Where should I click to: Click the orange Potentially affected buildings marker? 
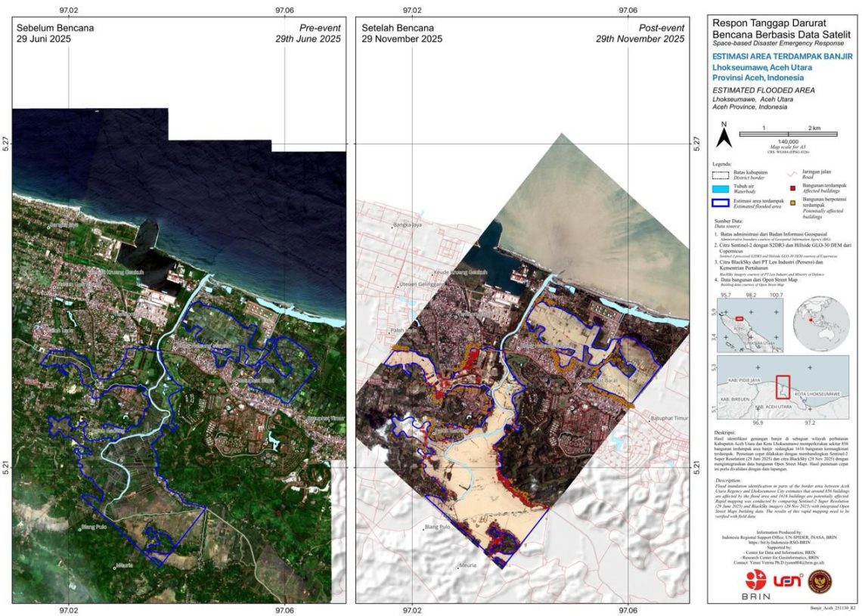point(792,202)
